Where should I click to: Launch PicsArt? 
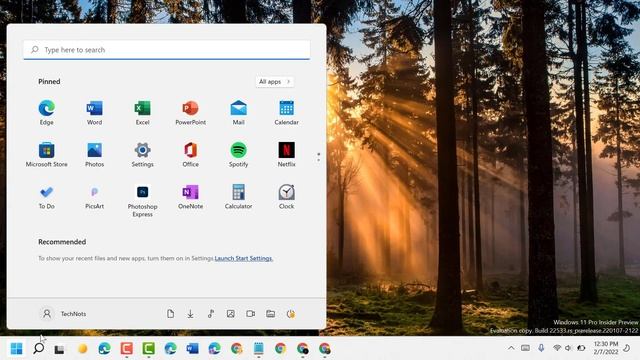[94, 197]
